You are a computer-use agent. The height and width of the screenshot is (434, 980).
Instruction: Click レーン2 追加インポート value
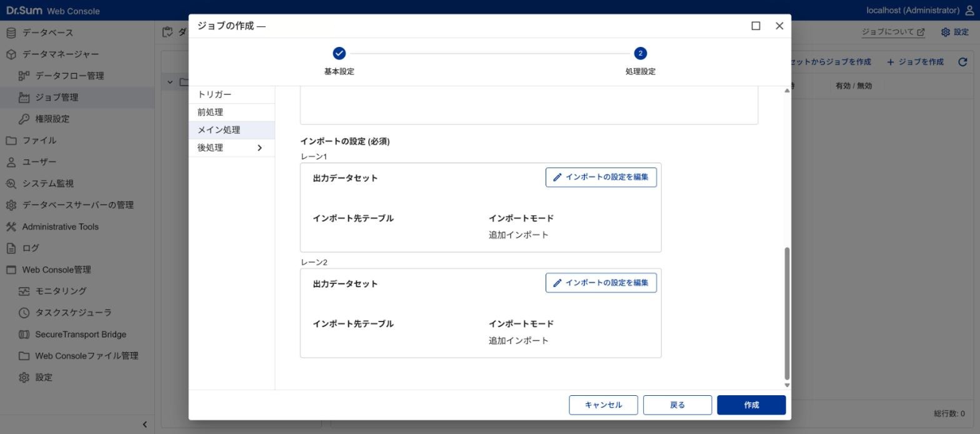coord(519,341)
